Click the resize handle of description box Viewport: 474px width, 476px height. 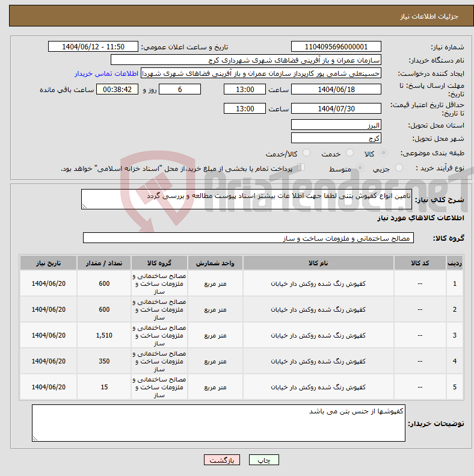coord(84,206)
